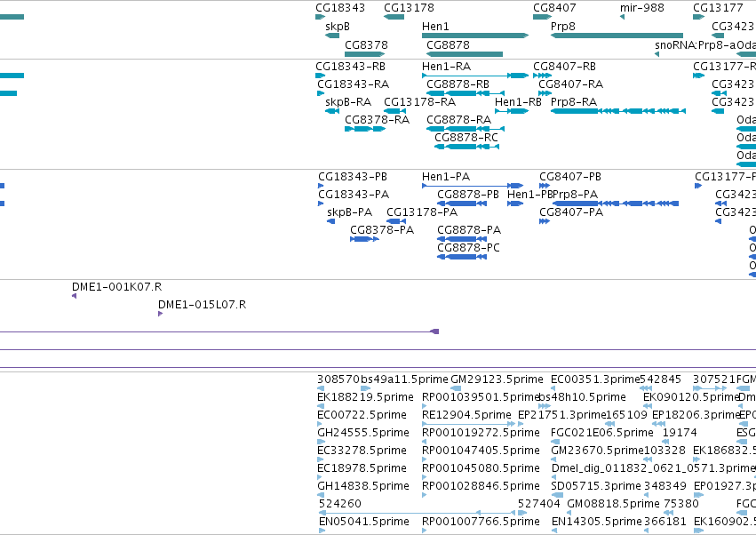756x535 pixels.
Task: Select the EC18978.5prime EST
Action: pyautogui.click(x=362, y=469)
